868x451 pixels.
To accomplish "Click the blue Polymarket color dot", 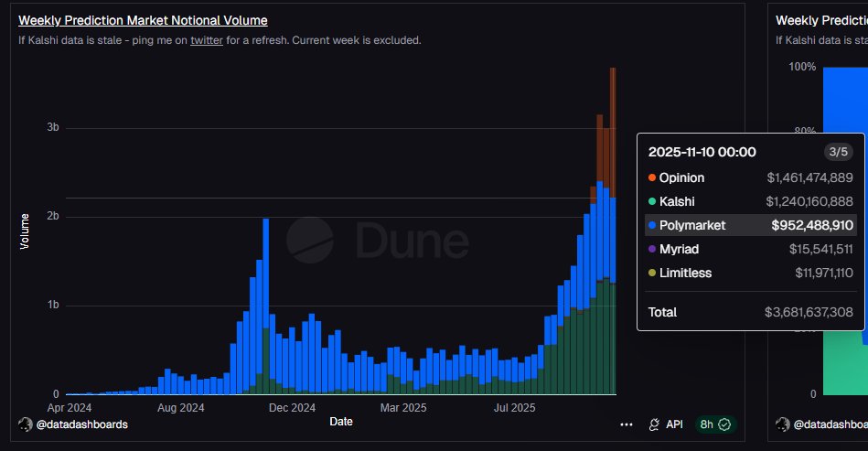I will click(x=652, y=225).
